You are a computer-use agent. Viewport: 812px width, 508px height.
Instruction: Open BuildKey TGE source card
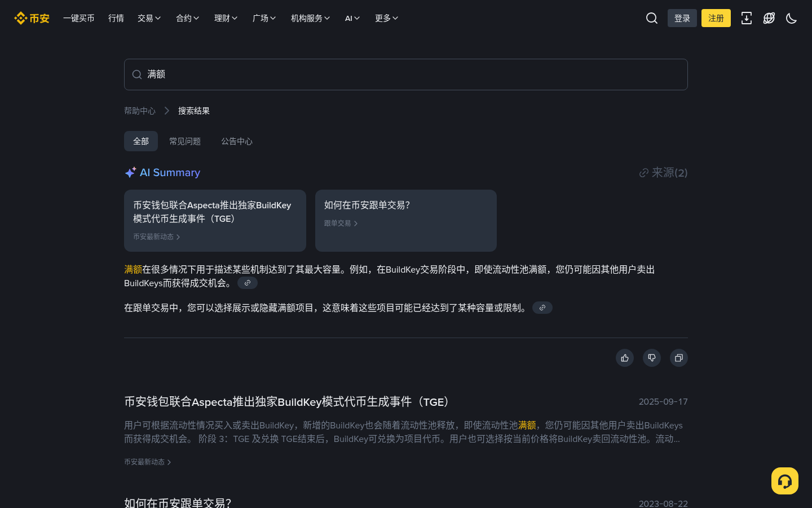(x=215, y=221)
